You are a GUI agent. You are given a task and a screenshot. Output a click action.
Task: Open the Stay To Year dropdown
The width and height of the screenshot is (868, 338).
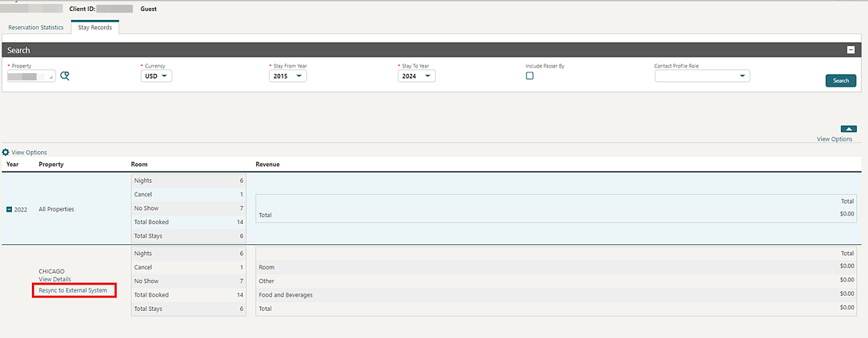417,76
